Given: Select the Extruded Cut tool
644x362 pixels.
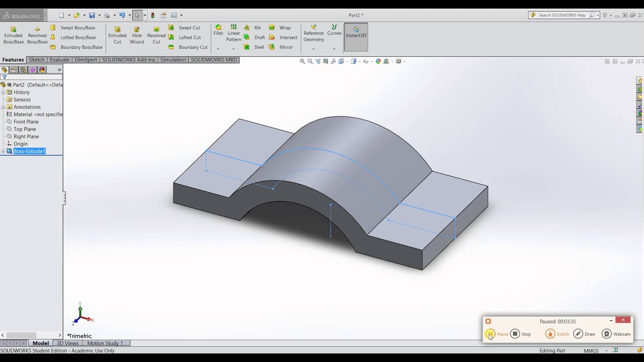Looking at the screenshot, I should coord(117,35).
